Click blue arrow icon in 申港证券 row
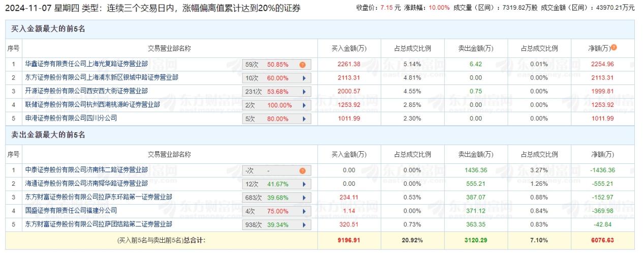This screenshot has width=644, height=255. (304, 119)
